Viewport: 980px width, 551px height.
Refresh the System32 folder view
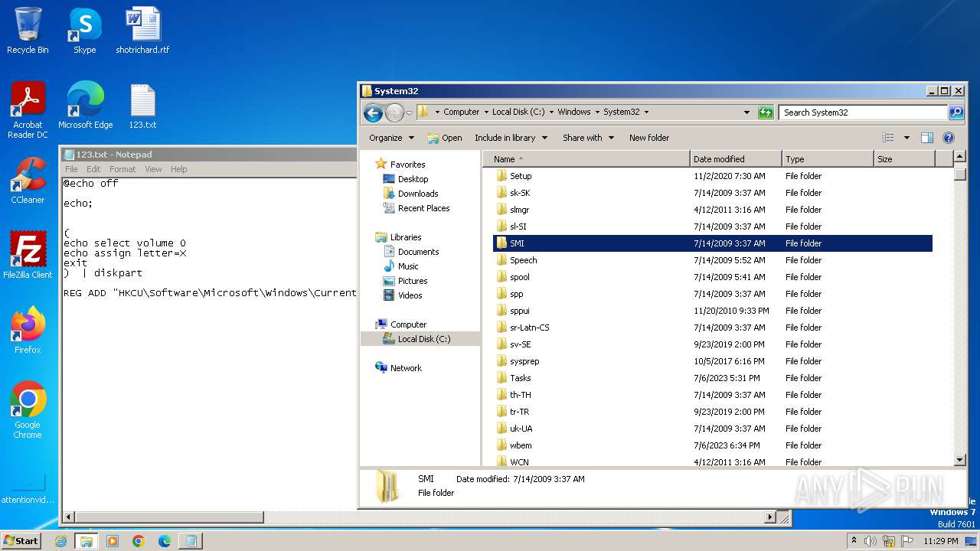[766, 112]
